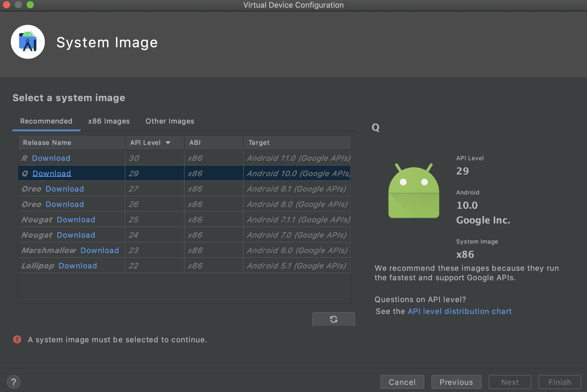Select the Android 10.0 (Google APIs) cell
The height and width of the screenshot is (392, 587).
click(x=297, y=174)
